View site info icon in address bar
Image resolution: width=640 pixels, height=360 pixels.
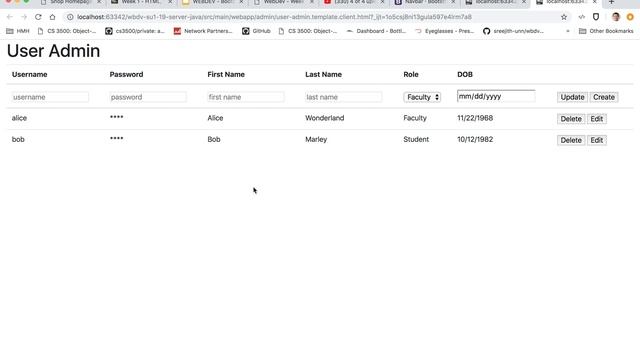tap(70, 17)
